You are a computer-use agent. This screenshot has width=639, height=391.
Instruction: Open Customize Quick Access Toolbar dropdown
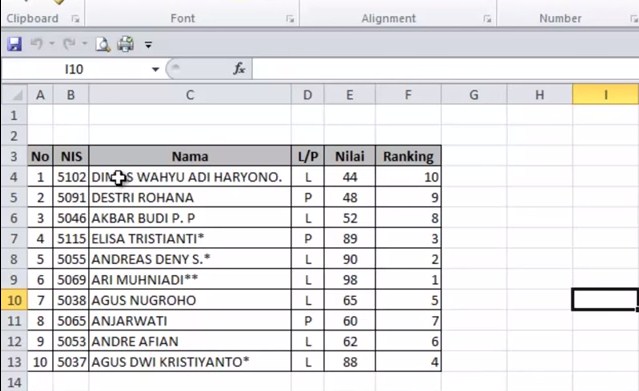148,44
